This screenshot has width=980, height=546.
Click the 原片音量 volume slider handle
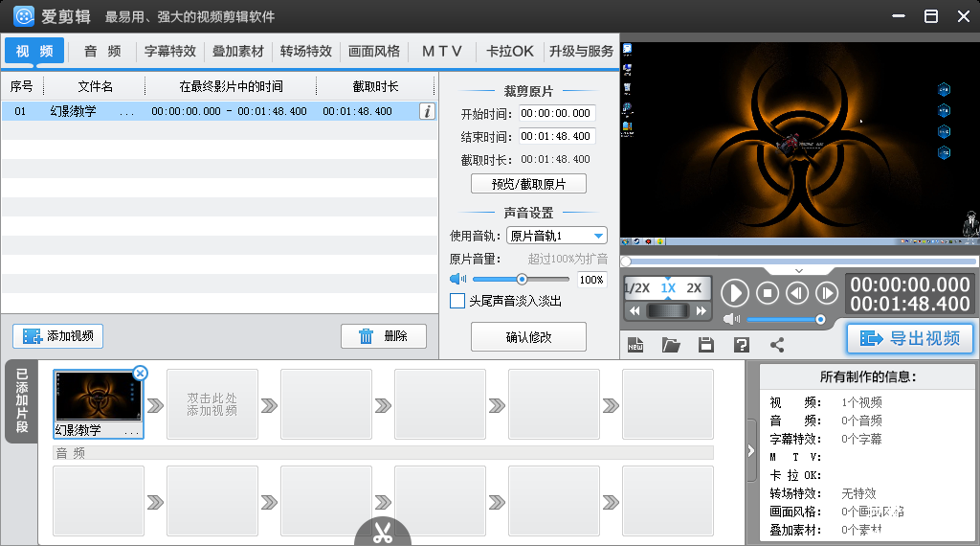pos(522,279)
